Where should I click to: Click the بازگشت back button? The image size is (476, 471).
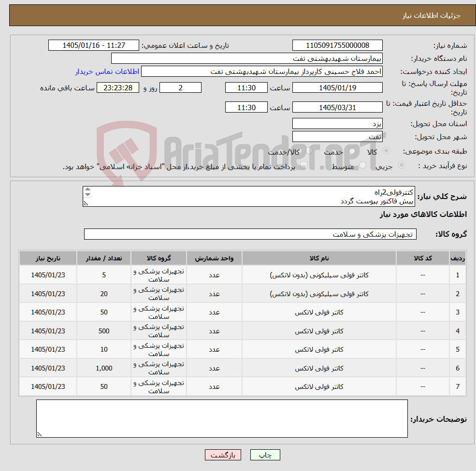click(x=223, y=455)
